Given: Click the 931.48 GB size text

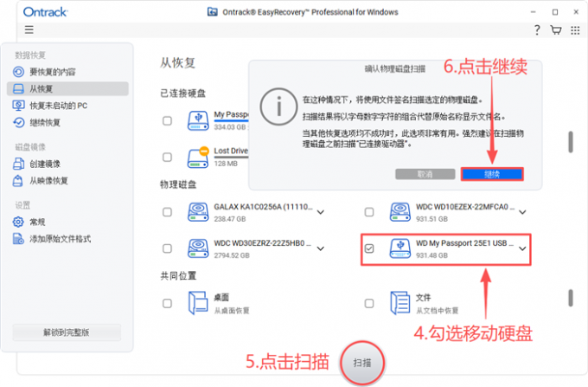Looking at the screenshot, I should pos(431,255).
